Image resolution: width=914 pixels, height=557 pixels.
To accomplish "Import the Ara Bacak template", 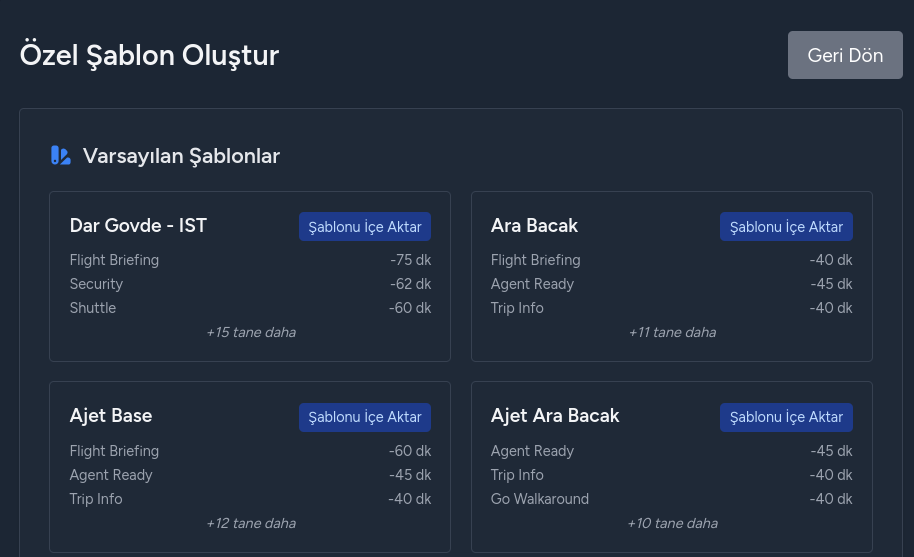I will [786, 227].
